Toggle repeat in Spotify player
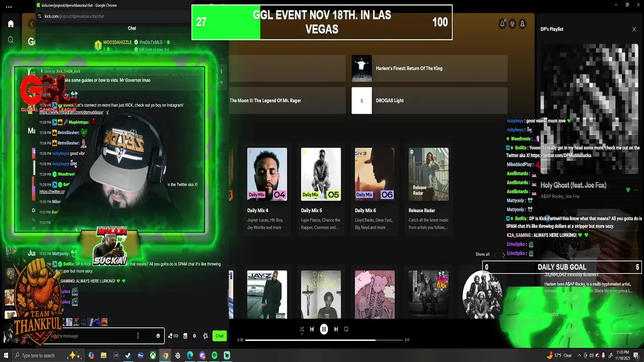Viewport: 644px width, 362px height. click(x=346, y=329)
